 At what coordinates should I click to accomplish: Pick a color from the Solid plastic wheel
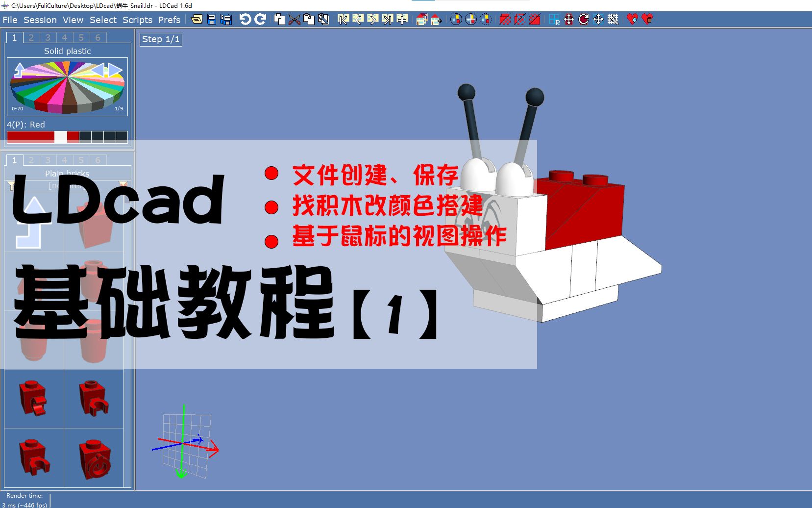tap(68, 88)
